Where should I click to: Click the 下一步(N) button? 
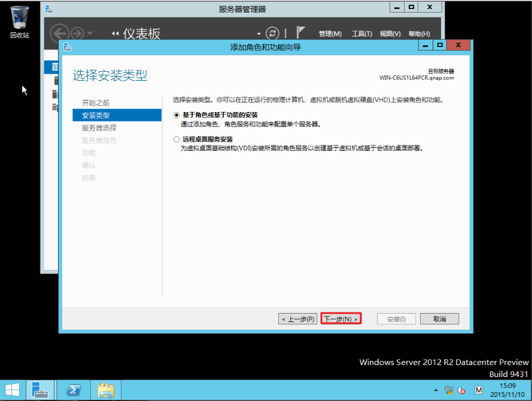(341, 319)
